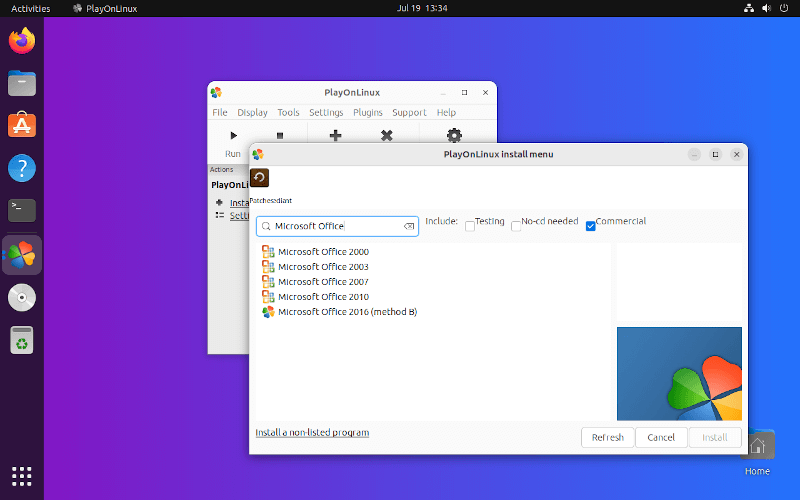800x500 pixels.
Task: Uncheck the Commercial checkbox
Action: (590, 226)
